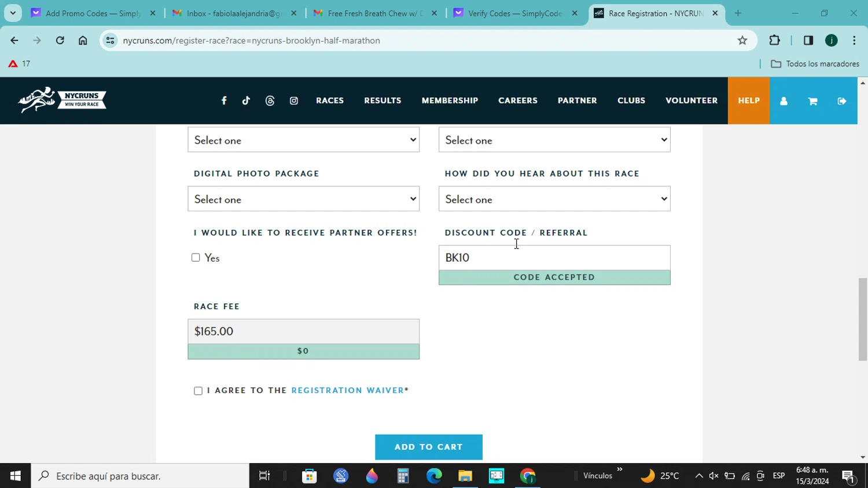
Task: Go to CAREERS page
Action: (518, 101)
